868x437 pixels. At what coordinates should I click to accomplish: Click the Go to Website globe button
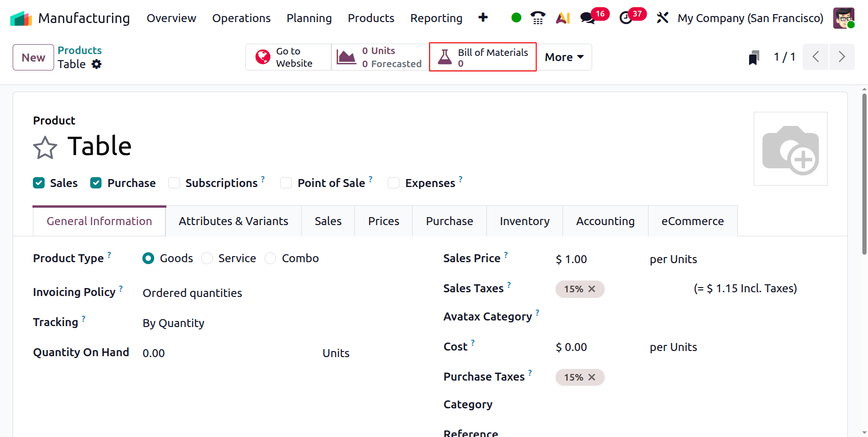point(289,57)
